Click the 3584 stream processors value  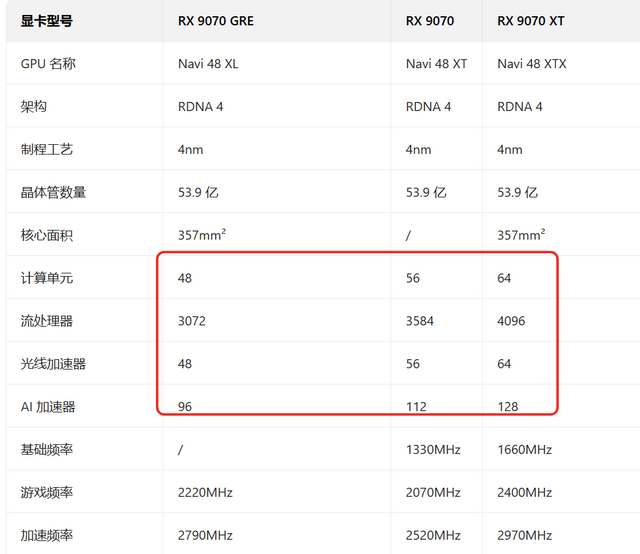coord(420,321)
